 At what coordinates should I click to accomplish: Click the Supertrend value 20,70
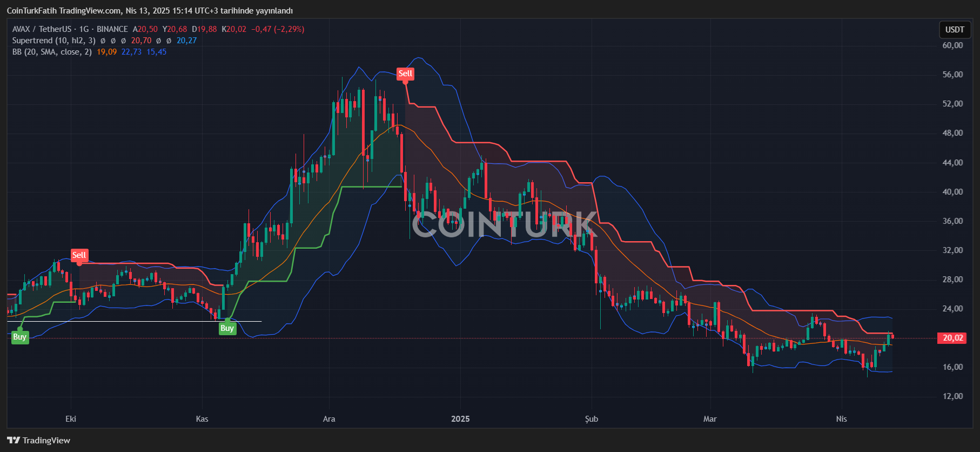[x=142, y=41]
